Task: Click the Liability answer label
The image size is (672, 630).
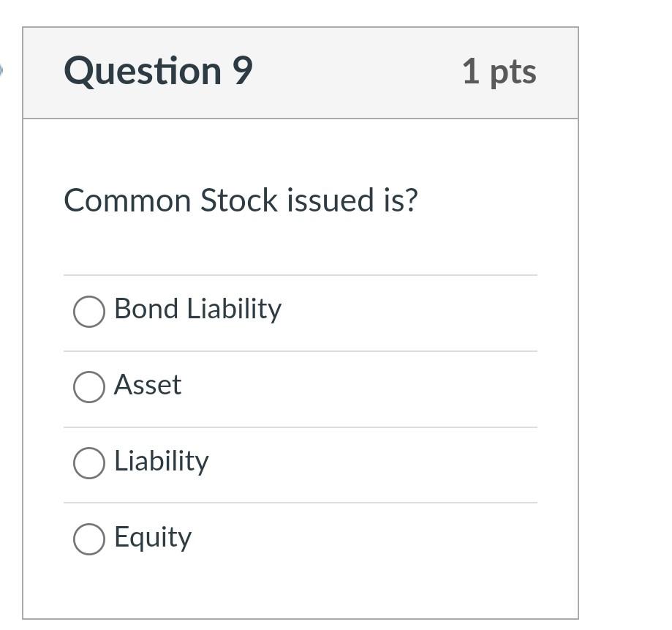Action: pyautogui.click(x=161, y=461)
